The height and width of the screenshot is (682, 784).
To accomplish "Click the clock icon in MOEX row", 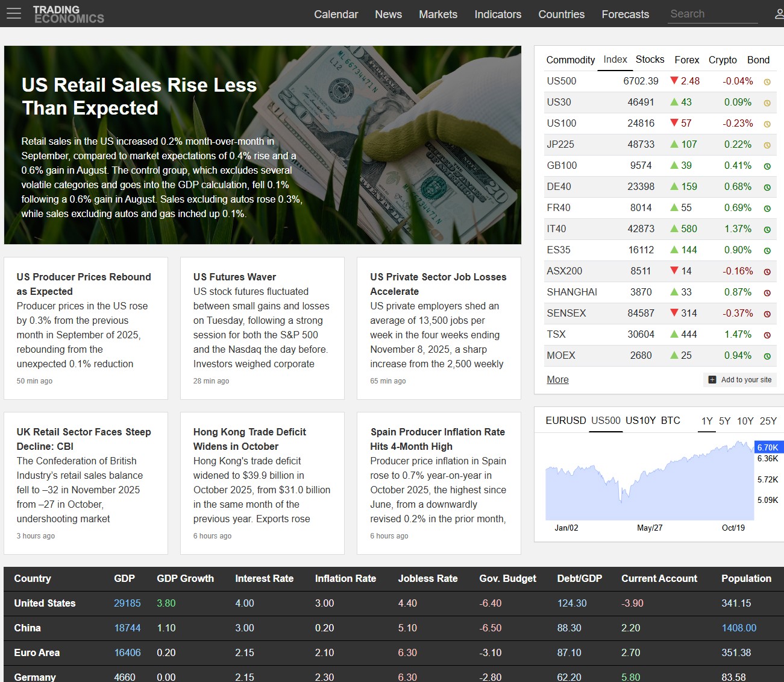I will tap(767, 356).
